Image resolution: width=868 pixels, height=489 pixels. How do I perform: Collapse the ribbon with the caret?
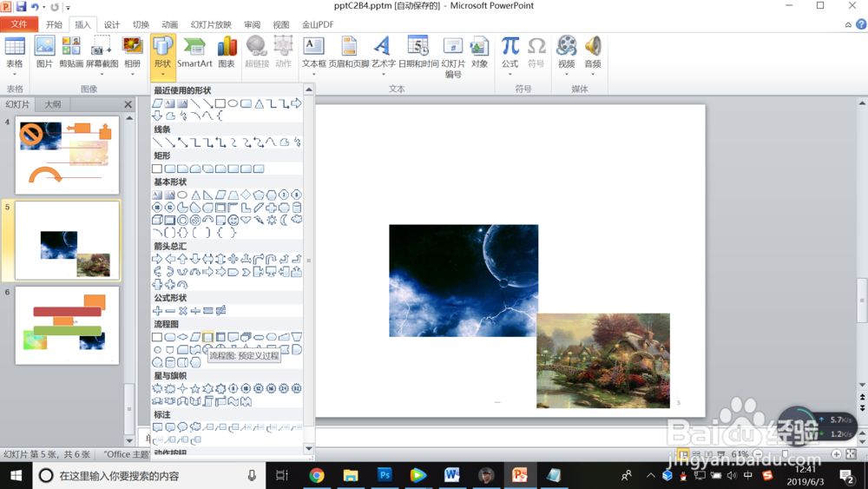(848, 24)
